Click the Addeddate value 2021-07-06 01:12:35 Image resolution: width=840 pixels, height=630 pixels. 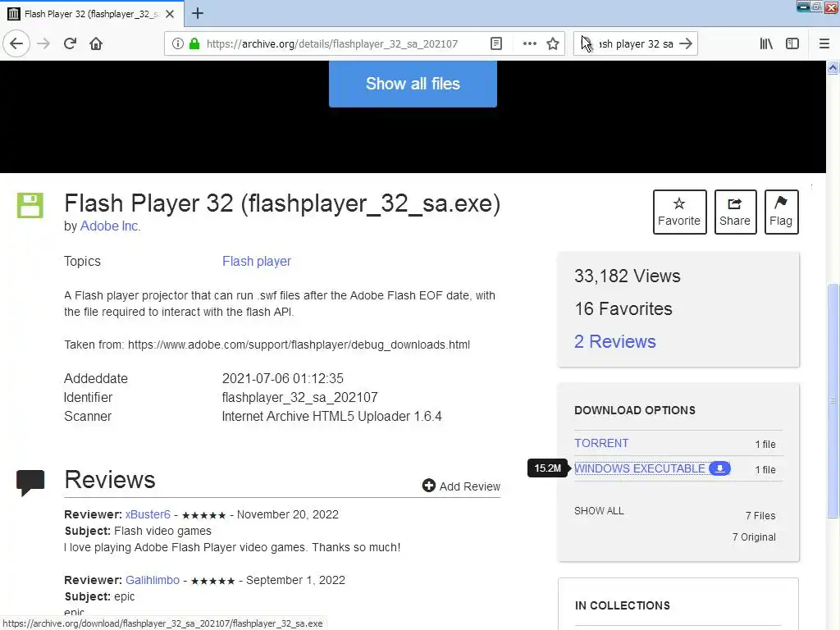click(283, 379)
